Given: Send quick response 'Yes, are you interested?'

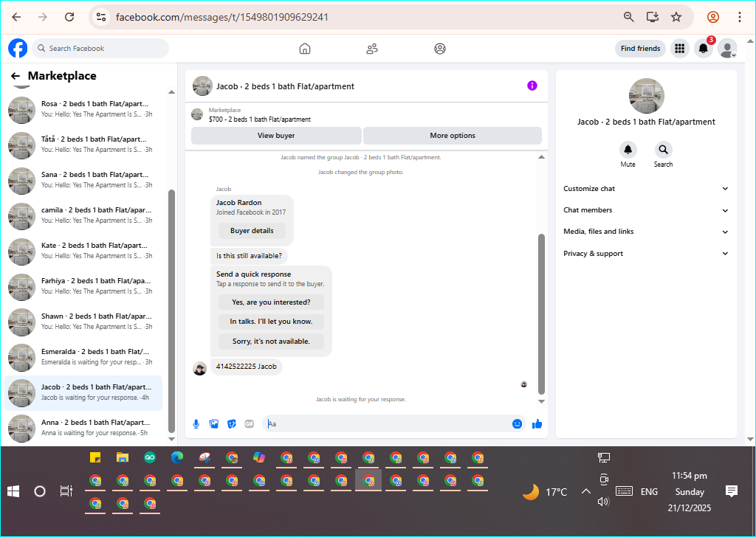Looking at the screenshot, I should [x=271, y=302].
